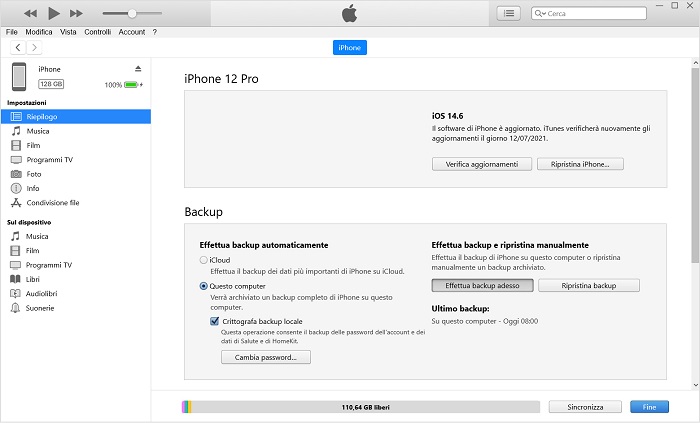
Task: Click the scrollbar up arrow
Action: [x=695, y=63]
